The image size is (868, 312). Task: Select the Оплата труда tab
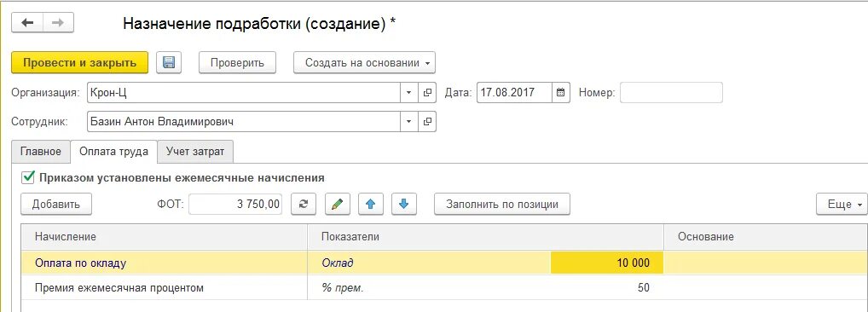(113, 152)
